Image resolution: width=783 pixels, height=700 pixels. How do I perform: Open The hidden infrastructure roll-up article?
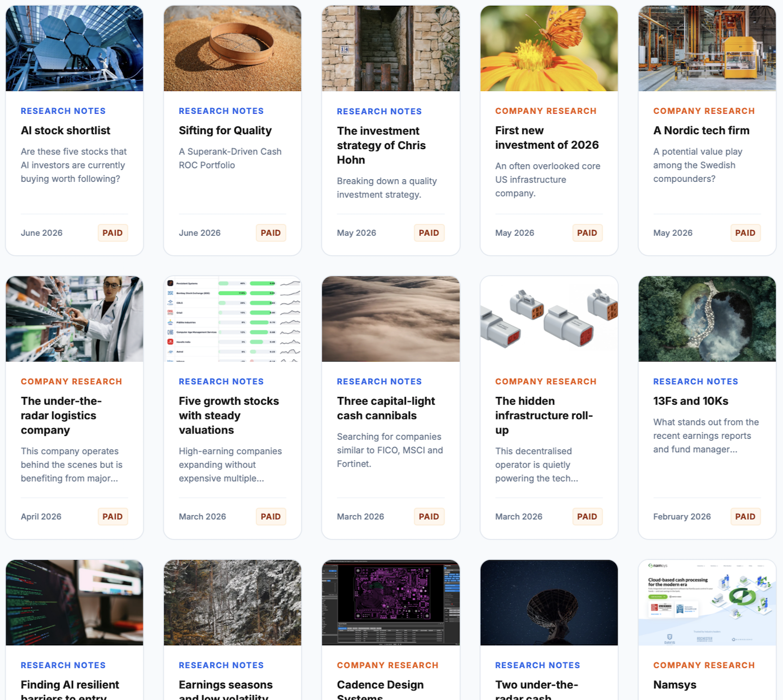click(544, 415)
